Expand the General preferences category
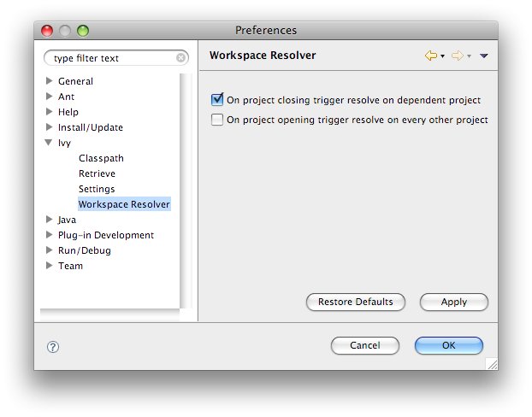 click(x=50, y=81)
